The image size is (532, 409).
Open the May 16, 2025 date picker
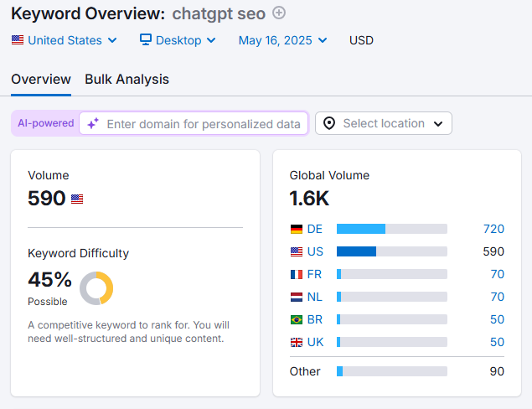point(282,40)
